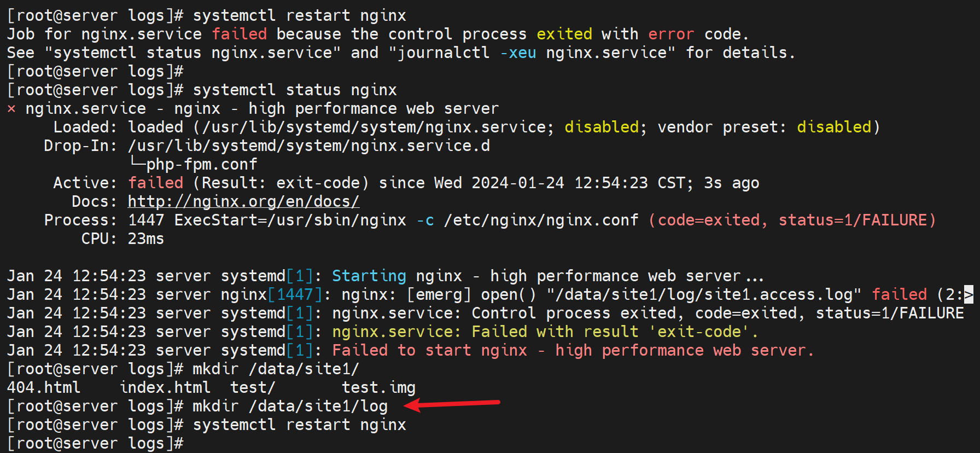Click the blue 'Starting' log word
Image resolution: width=980 pixels, height=453 pixels.
[x=369, y=276]
